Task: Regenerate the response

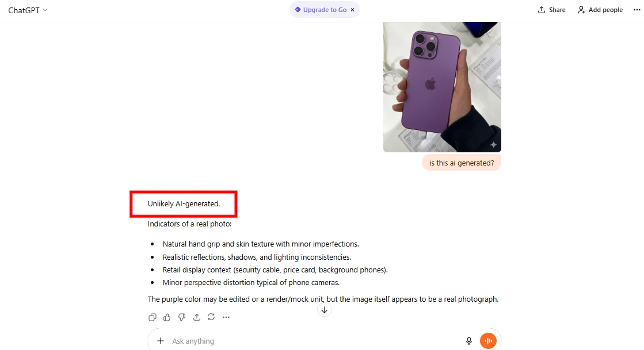Action: 211,317
